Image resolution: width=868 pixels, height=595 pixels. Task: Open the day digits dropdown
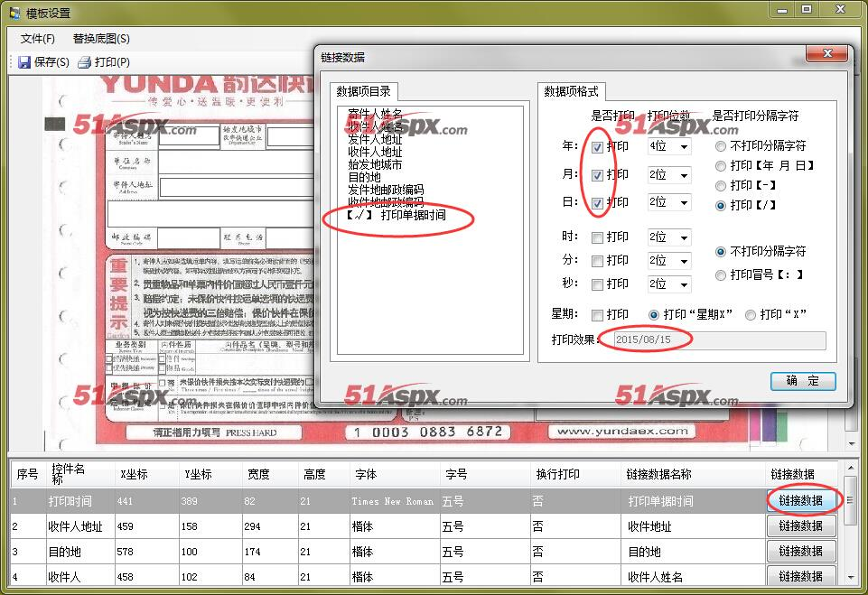point(685,202)
